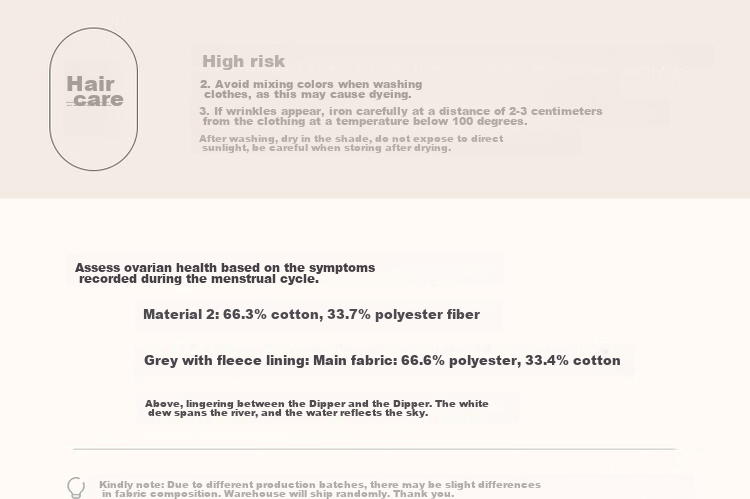The height and width of the screenshot is (499, 750).
Task: Click the avoid mixing colors instruction
Action: [x=311, y=89]
